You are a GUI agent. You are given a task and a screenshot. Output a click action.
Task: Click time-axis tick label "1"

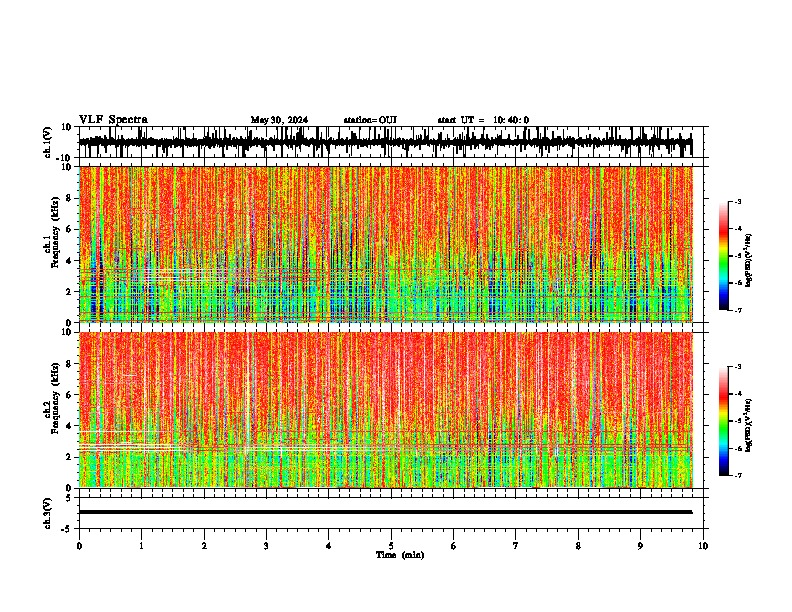(141, 546)
